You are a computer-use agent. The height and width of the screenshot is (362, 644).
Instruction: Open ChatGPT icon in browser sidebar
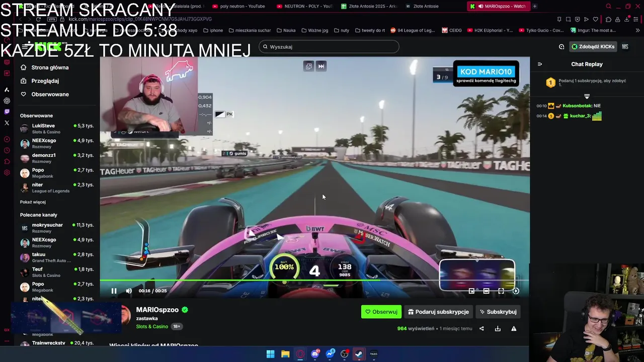[x=7, y=101]
